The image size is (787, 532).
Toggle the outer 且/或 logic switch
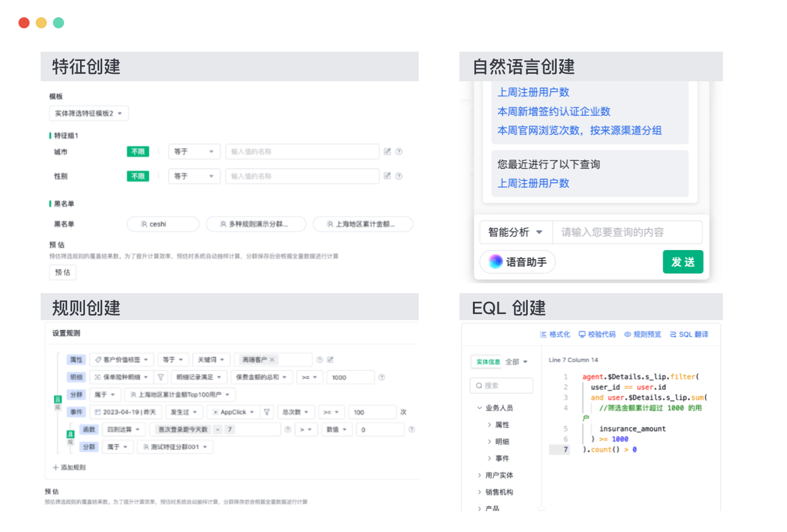point(58,403)
